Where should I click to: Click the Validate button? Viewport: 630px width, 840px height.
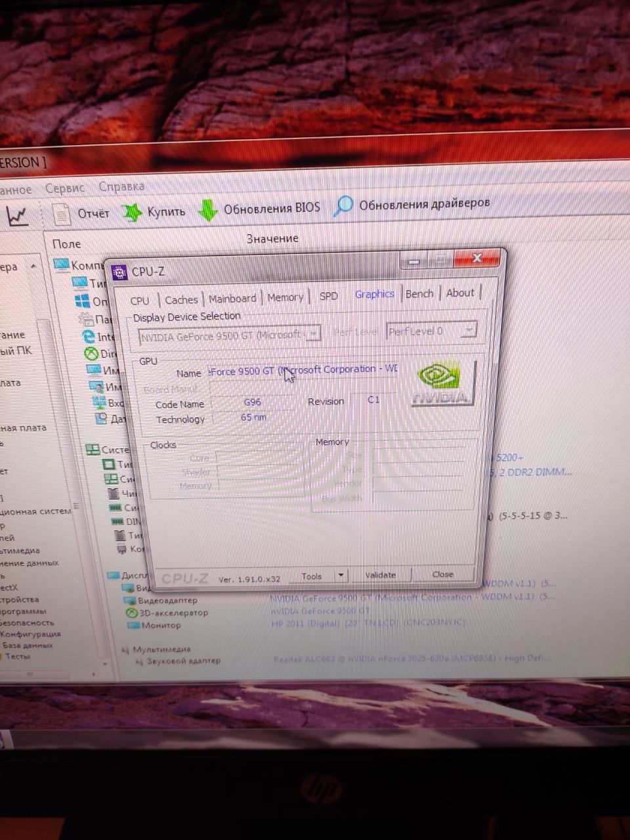(380, 575)
